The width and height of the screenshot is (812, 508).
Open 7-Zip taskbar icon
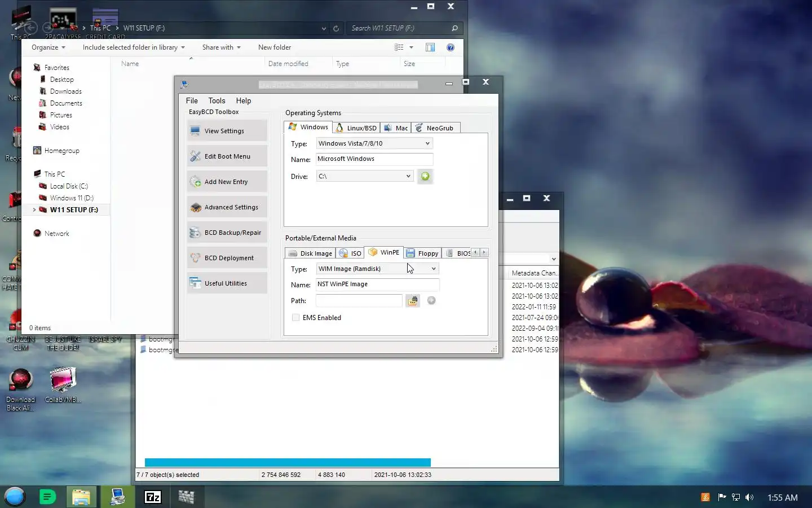[x=153, y=497]
